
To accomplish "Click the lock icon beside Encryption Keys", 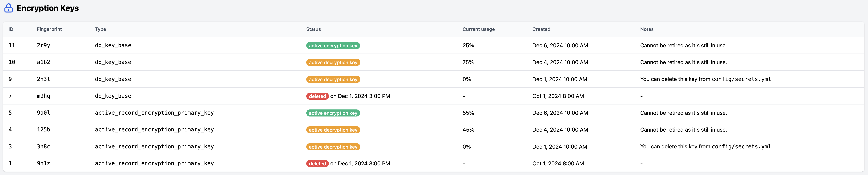I will click(8, 8).
